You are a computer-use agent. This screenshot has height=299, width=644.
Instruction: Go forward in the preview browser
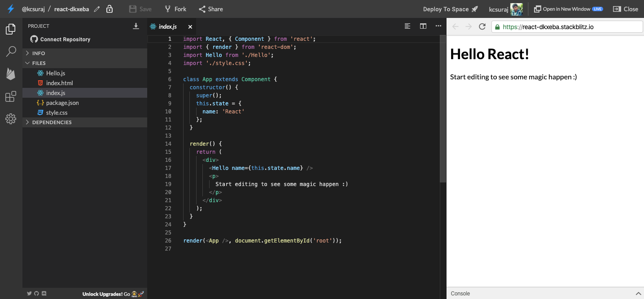469,27
